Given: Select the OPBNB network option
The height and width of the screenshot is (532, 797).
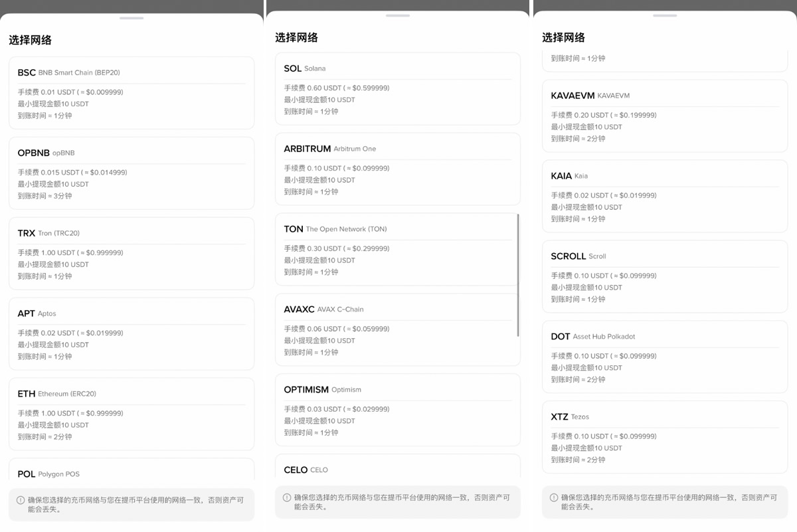Looking at the screenshot, I should tap(131, 174).
